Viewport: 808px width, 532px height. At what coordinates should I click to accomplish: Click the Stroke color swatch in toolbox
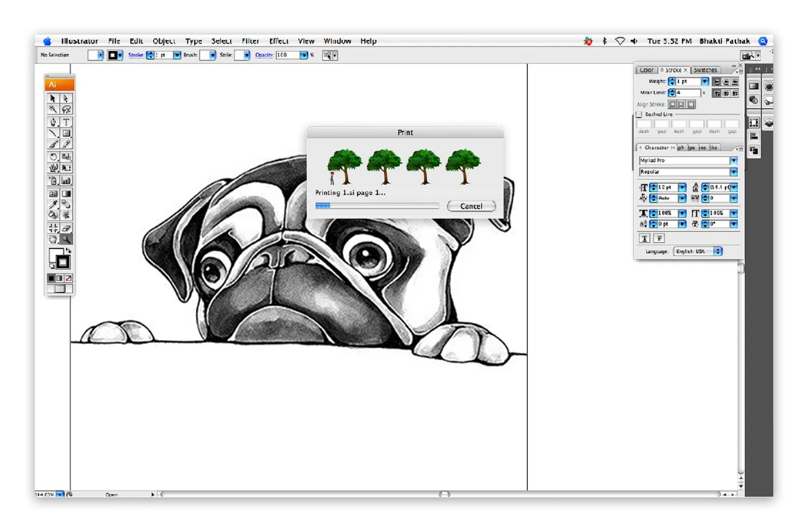(62, 262)
